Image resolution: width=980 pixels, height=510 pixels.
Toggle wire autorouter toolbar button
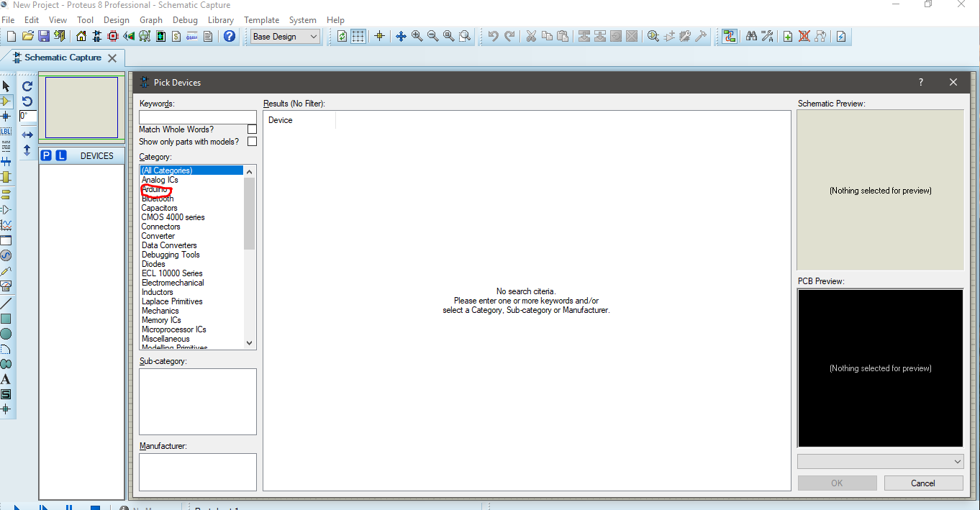(730, 36)
